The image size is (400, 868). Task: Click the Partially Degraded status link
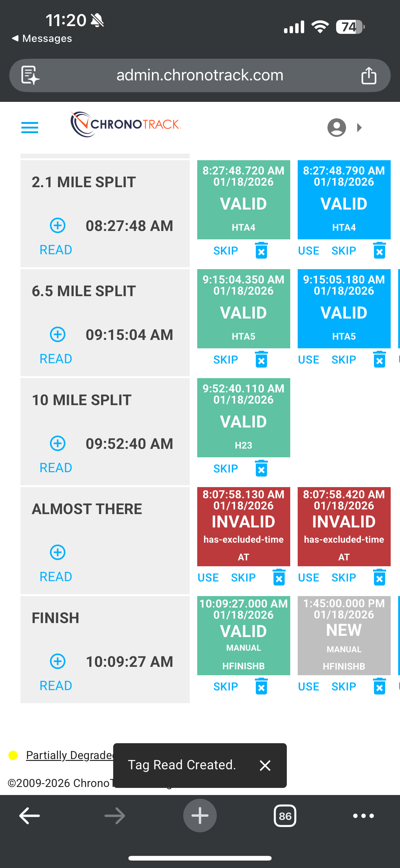pyautogui.click(x=69, y=755)
